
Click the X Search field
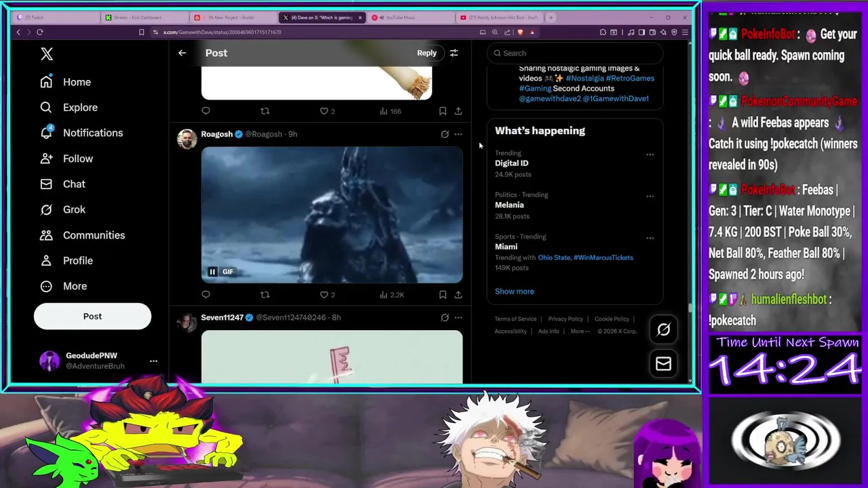tap(575, 53)
